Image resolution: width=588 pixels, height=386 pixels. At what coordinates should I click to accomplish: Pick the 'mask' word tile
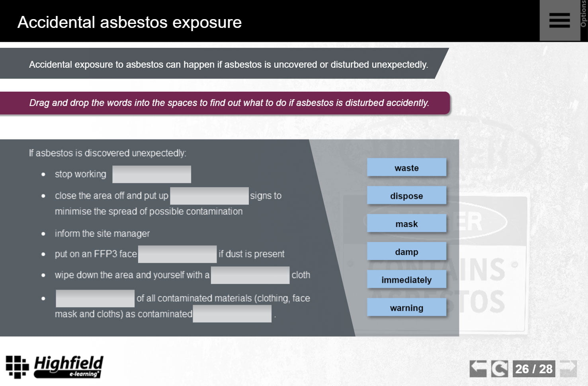pyautogui.click(x=406, y=224)
